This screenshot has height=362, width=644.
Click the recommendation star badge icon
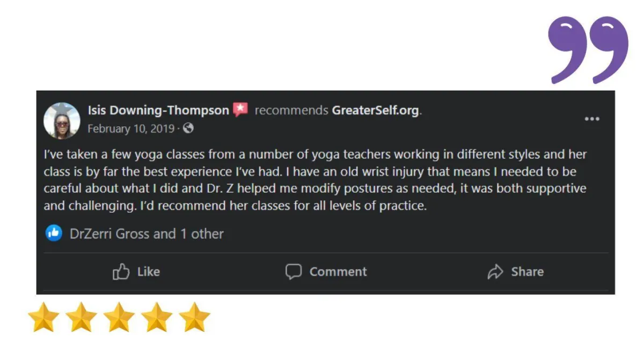[240, 110]
